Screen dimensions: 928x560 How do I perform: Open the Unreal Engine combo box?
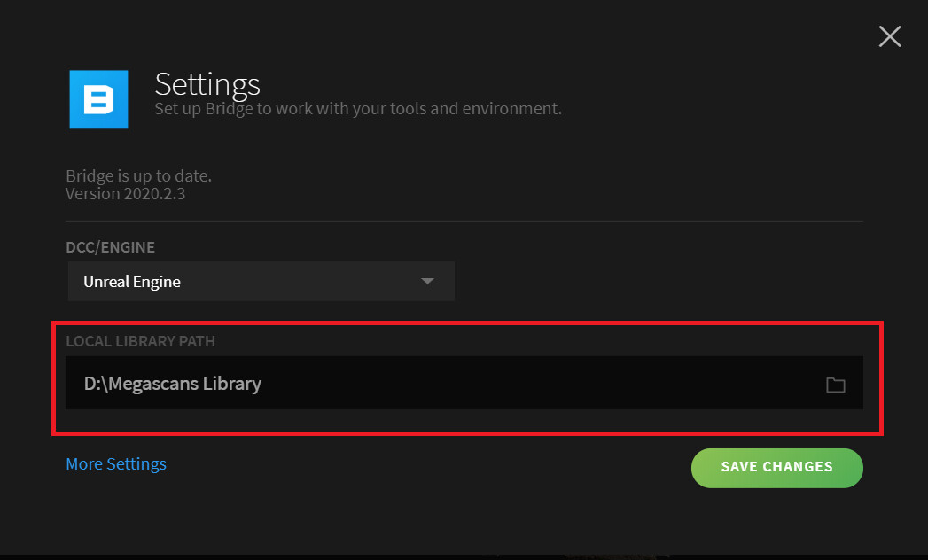pyautogui.click(x=261, y=281)
